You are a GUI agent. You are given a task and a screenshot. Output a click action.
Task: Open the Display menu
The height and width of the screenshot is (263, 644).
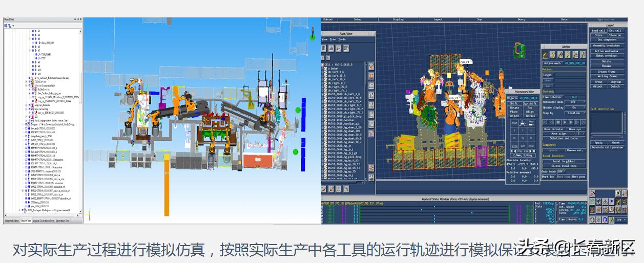[x=398, y=19]
